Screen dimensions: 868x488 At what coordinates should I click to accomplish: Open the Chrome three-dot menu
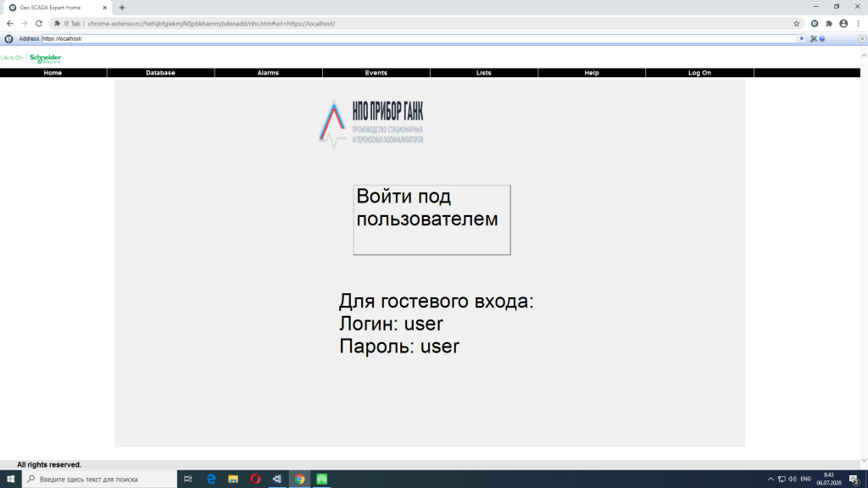858,24
